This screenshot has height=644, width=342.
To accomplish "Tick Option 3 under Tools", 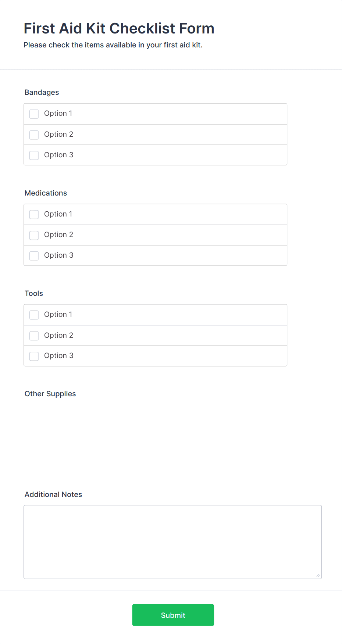I will (34, 356).
